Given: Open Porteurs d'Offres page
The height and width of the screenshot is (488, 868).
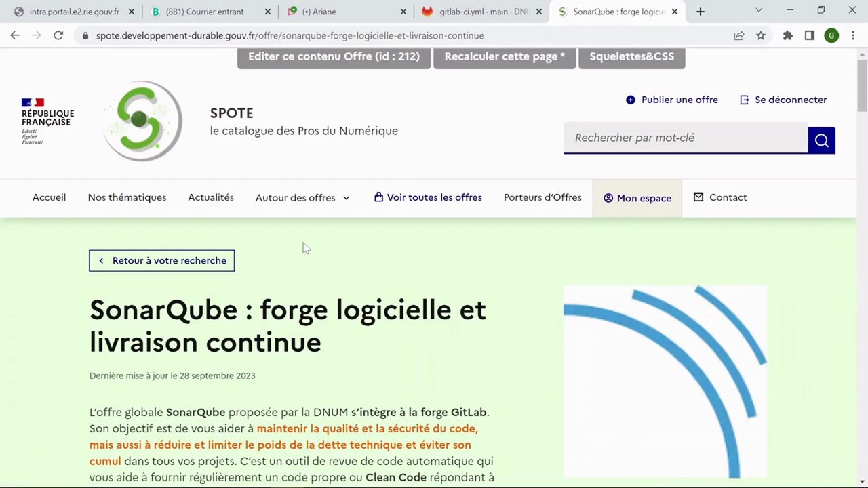Looking at the screenshot, I should tap(542, 197).
